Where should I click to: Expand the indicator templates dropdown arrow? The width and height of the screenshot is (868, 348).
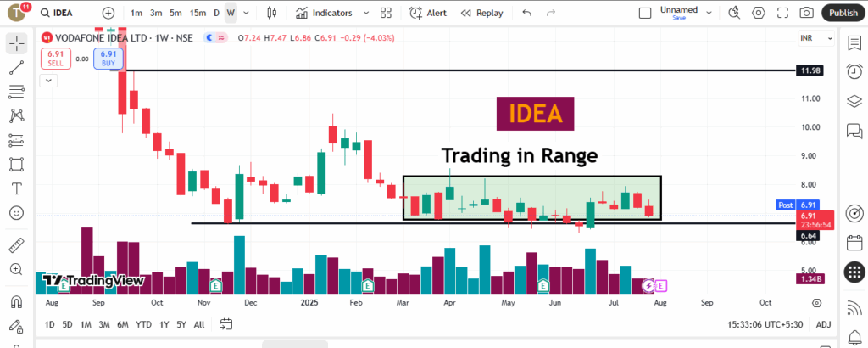[x=366, y=13]
